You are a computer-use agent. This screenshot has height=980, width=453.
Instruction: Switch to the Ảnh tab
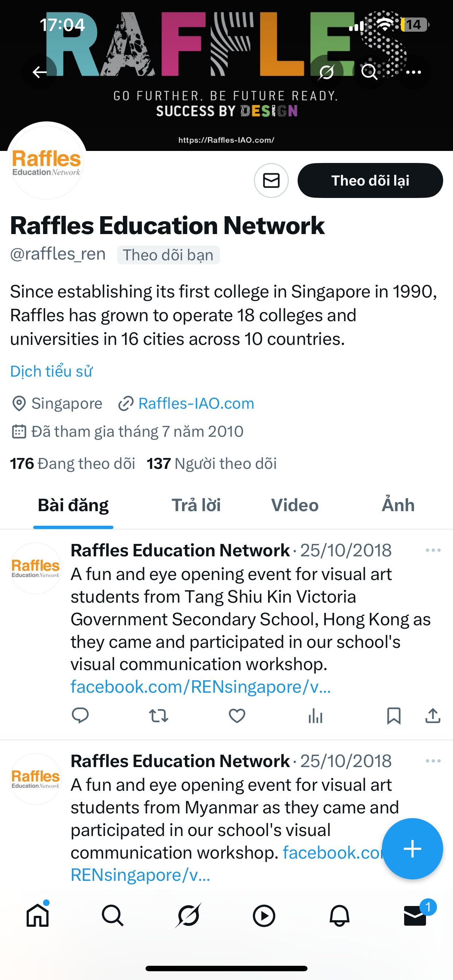(x=398, y=505)
